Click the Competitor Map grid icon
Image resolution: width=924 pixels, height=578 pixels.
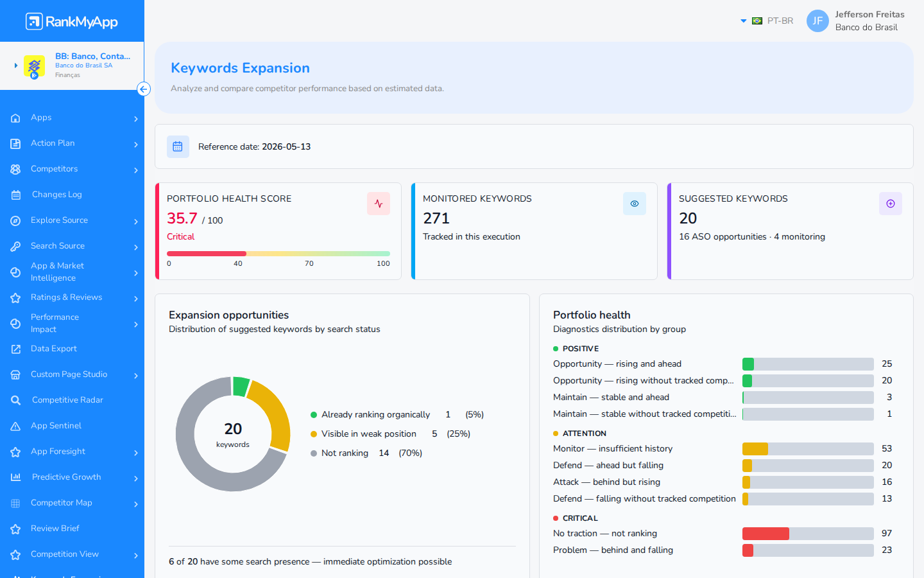point(15,504)
